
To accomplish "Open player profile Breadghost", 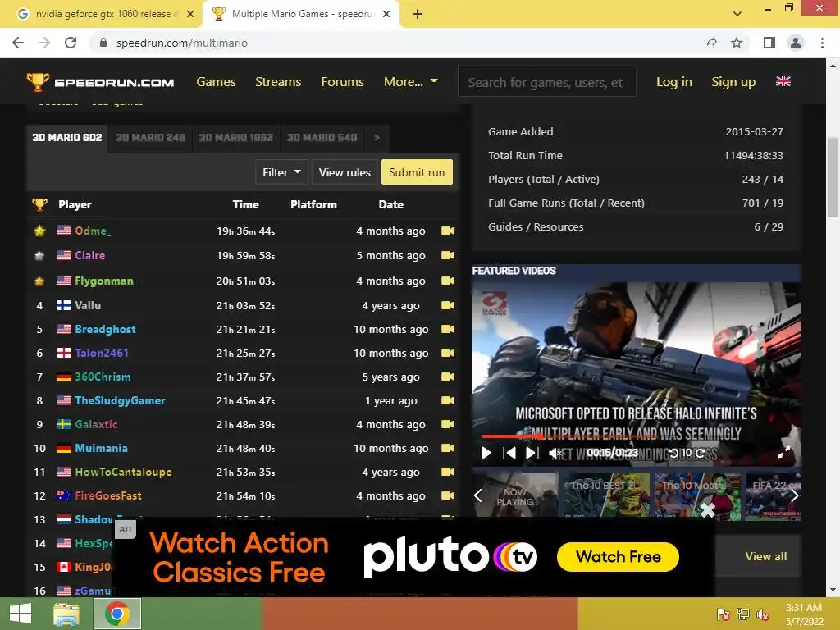I will [x=105, y=329].
